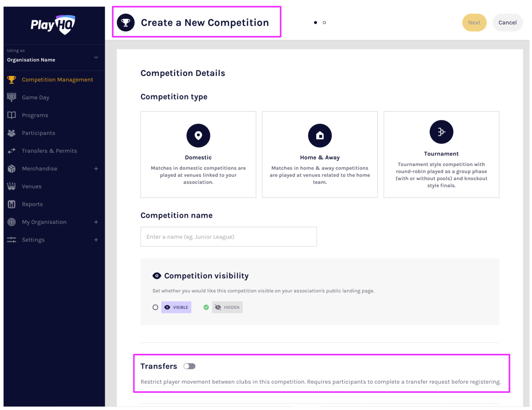Click the Transfers & Permits arrows icon
The height and width of the screenshot is (410, 532).
(11, 151)
